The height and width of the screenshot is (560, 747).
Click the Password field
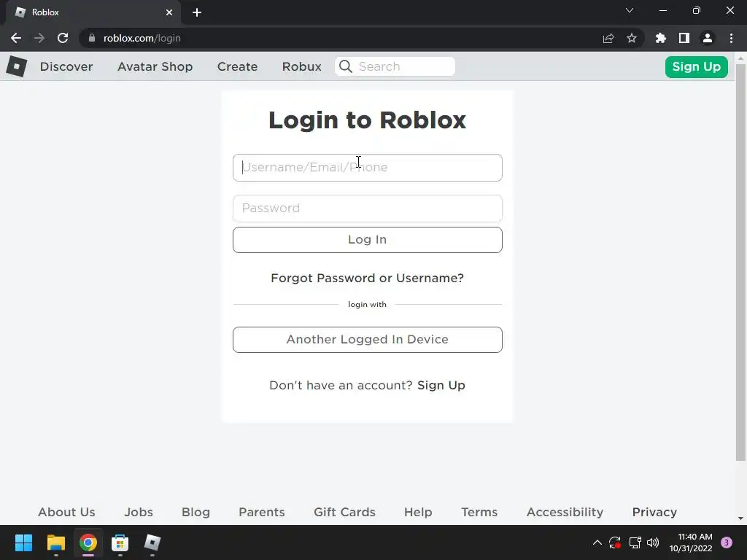[368, 208]
